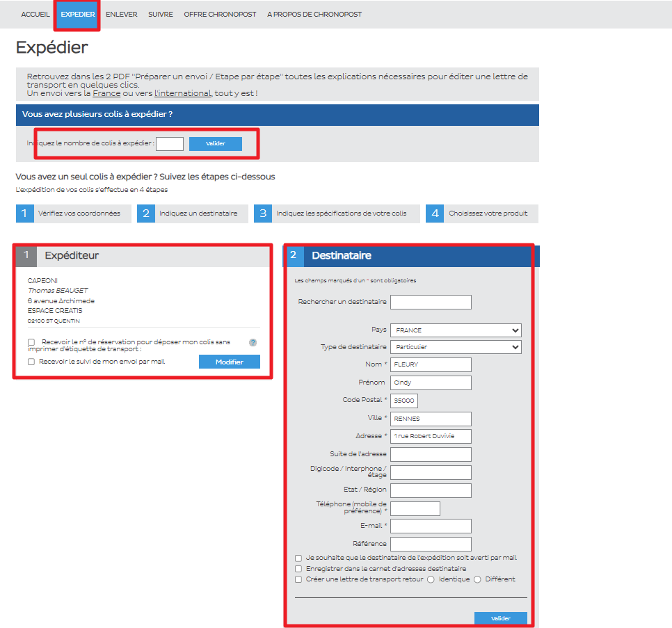Click the Adresse field with 1 rue Robert Duvivie

coord(431,436)
